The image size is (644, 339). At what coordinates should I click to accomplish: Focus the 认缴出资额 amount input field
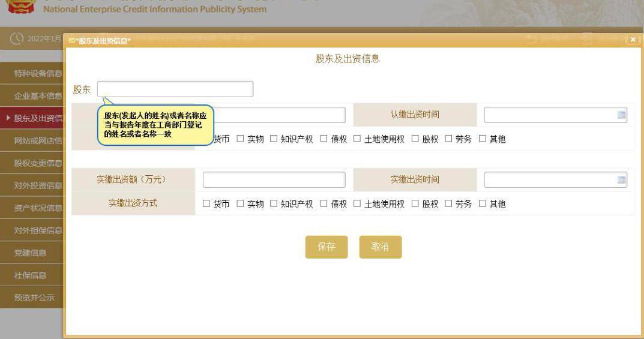(279, 115)
